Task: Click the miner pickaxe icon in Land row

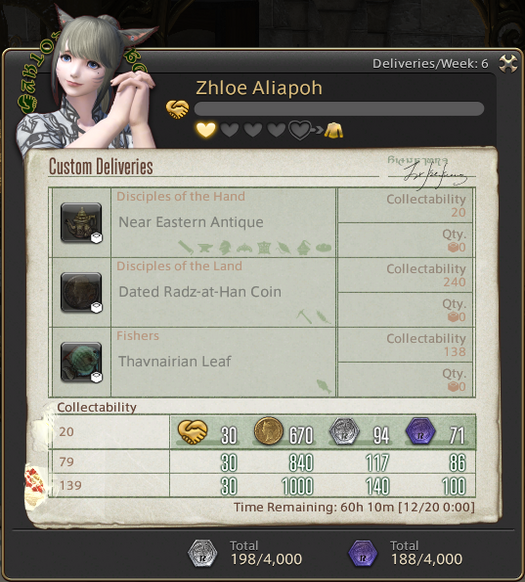Action: coord(304,317)
